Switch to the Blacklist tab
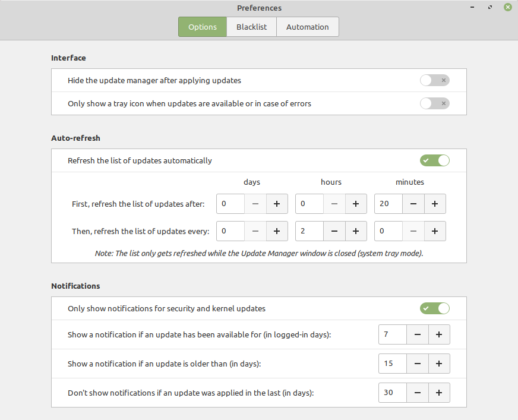This screenshot has width=518, height=420. click(x=251, y=27)
